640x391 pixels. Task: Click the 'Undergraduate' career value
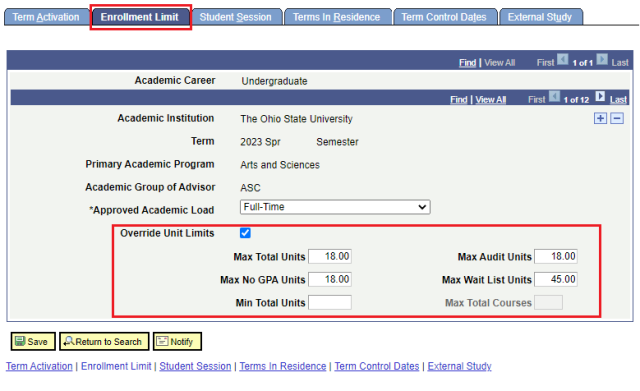pyautogui.click(x=274, y=81)
